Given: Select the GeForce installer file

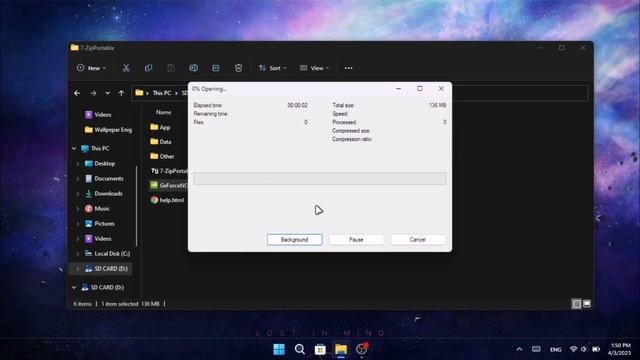Looking at the screenshot, I should click(169, 185).
